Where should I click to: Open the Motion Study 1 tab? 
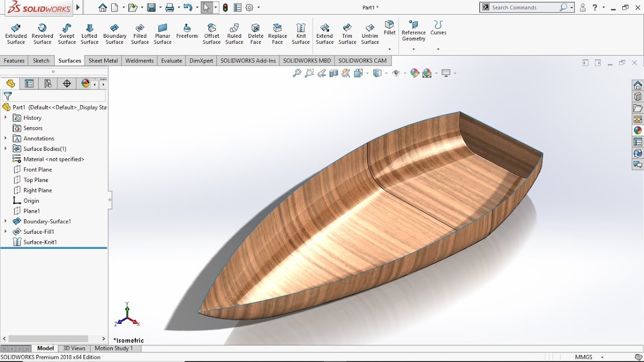click(x=114, y=348)
